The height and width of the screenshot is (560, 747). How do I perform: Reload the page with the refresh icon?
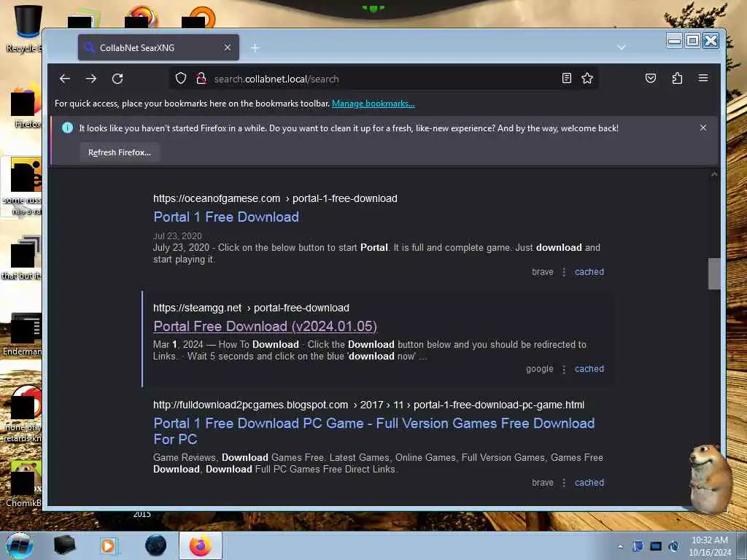click(x=117, y=79)
